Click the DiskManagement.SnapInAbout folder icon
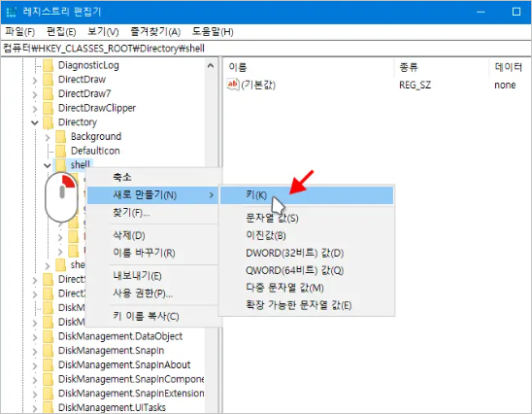The height and width of the screenshot is (414, 532). pos(49,364)
